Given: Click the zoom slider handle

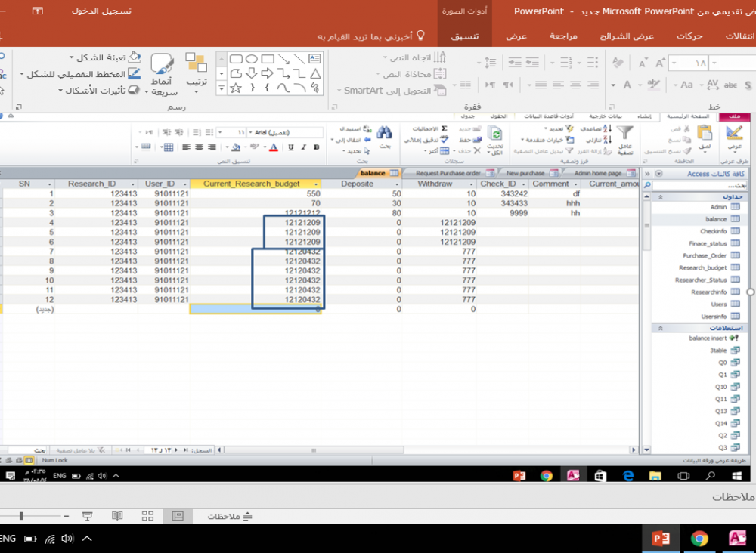Looking at the screenshot, I should [x=21, y=515].
